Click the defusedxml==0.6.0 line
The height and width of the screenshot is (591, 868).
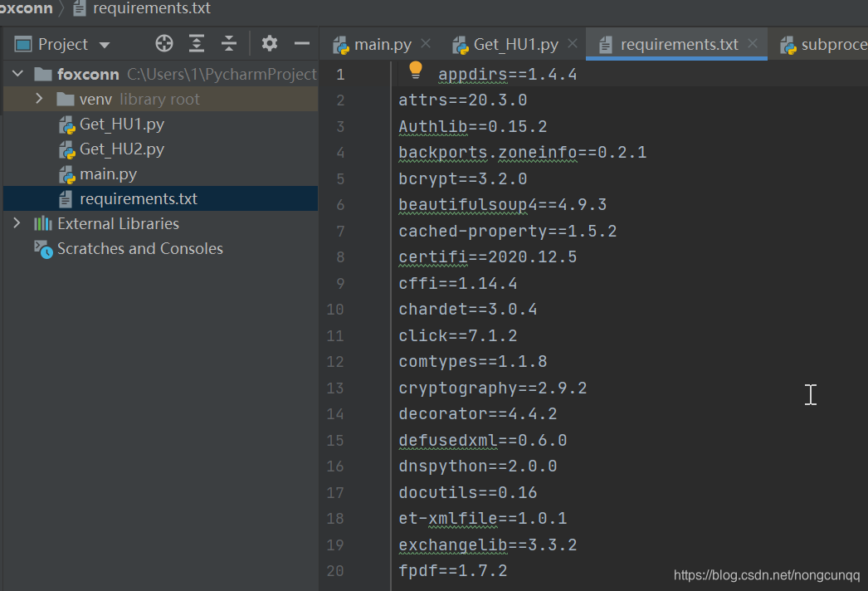483,441
